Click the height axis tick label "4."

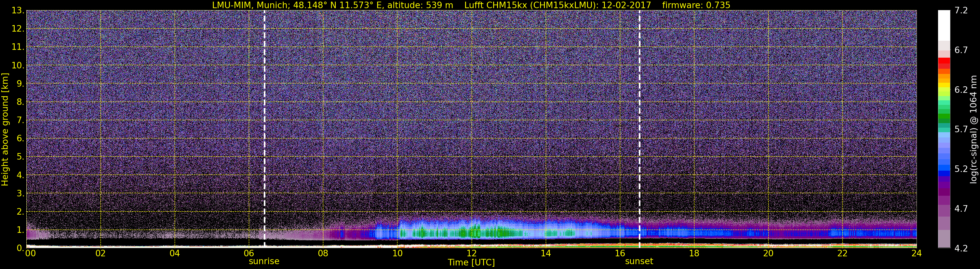[x=20, y=175]
